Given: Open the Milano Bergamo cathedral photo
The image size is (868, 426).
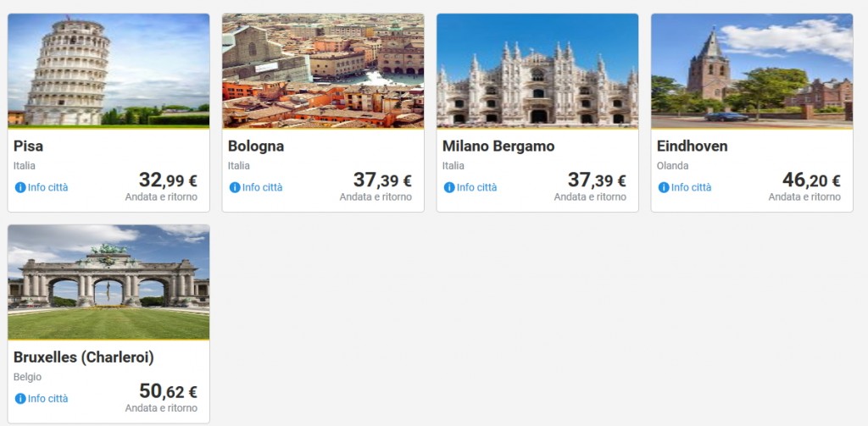Looking at the screenshot, I should click(x=537, y=70).
